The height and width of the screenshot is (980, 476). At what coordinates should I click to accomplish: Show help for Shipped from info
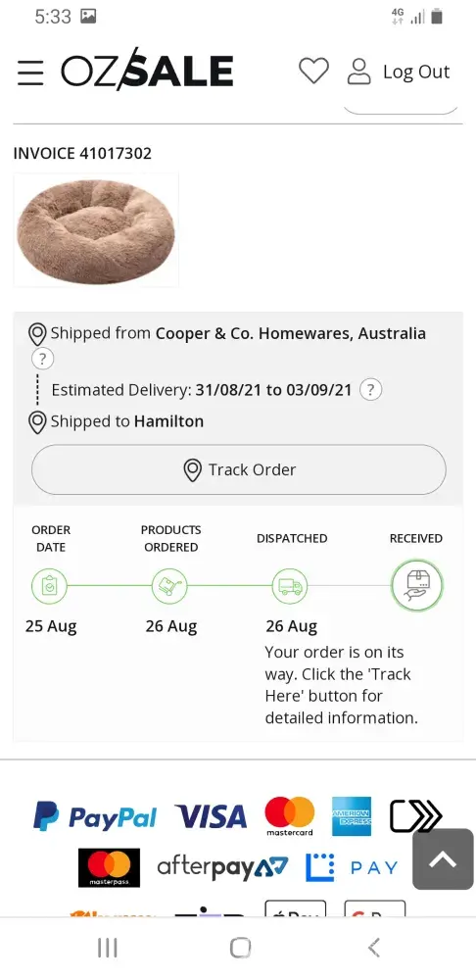coord(42,359)
